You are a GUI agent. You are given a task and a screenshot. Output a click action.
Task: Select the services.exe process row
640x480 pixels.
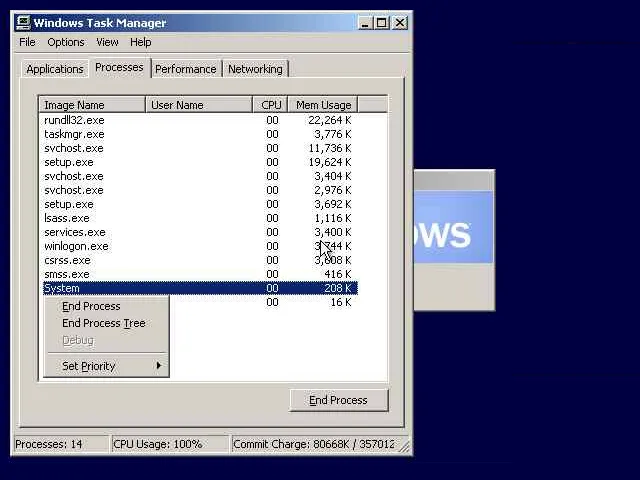(200, 232)
